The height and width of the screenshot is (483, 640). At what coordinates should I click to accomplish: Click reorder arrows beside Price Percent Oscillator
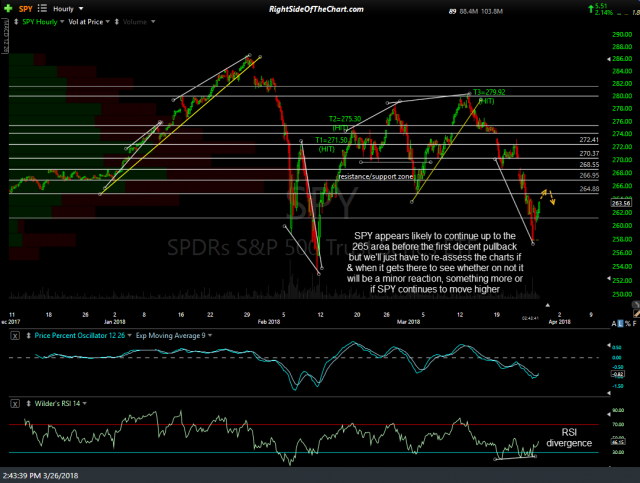coord(29,336)
